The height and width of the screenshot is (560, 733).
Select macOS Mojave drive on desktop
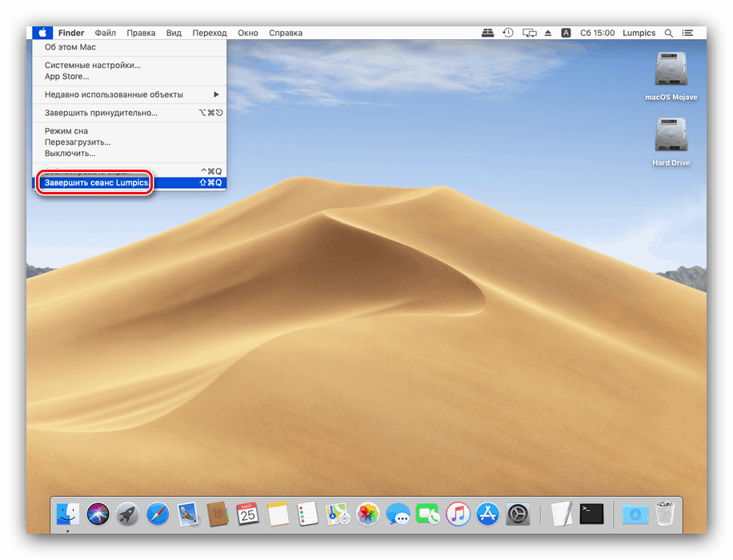671,76
